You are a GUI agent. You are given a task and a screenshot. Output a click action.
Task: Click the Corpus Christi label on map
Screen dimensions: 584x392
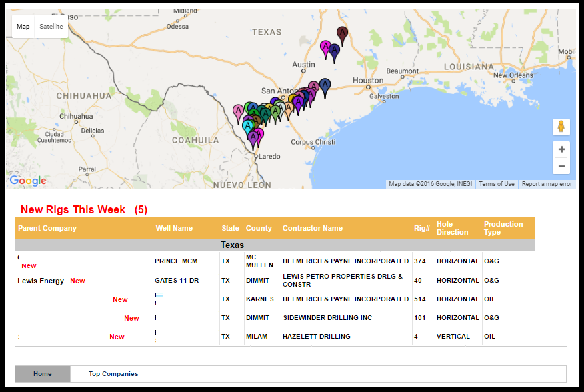click(x=313, y=142)
